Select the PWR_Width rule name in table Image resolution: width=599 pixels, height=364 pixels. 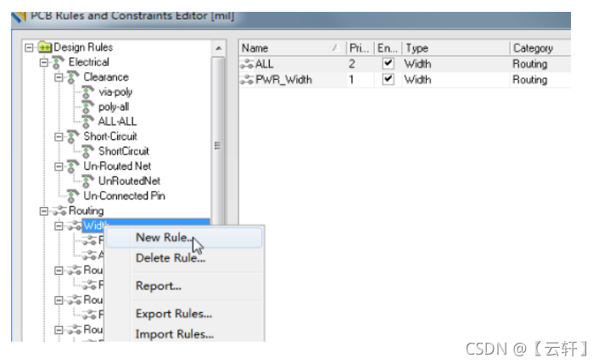(x=284, y=80)
